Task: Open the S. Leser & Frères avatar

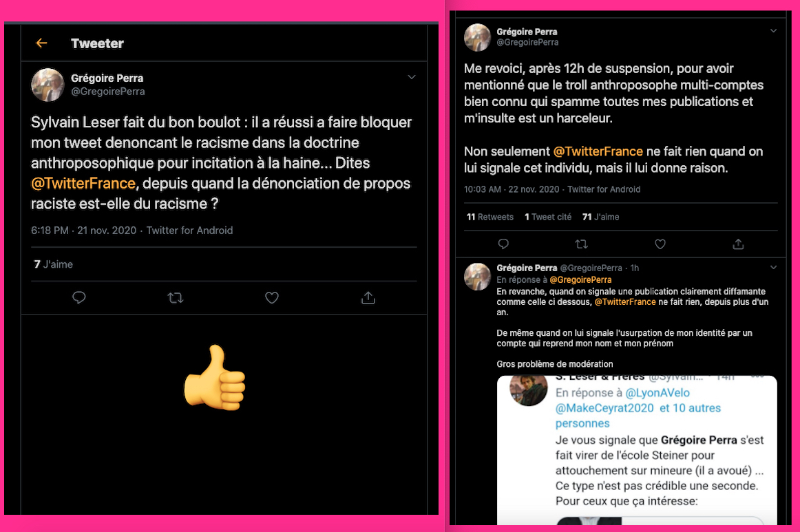Action: 529,390
